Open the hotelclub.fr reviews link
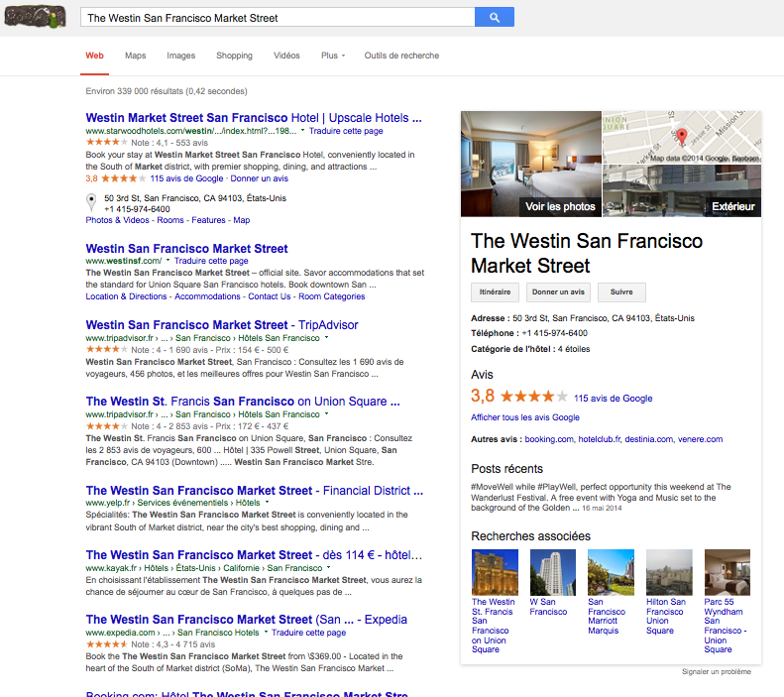The image size is (784, 697). pos(599,439)
